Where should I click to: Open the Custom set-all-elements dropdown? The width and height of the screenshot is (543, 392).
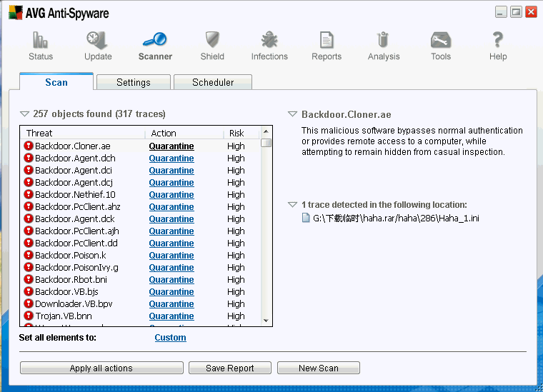pyautogui.click(x=170, y=337)
